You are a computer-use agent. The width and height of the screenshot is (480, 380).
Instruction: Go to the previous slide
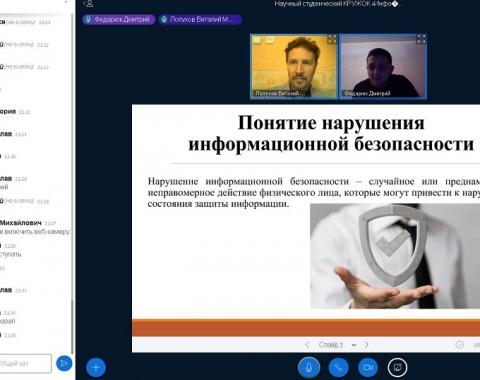307,345
